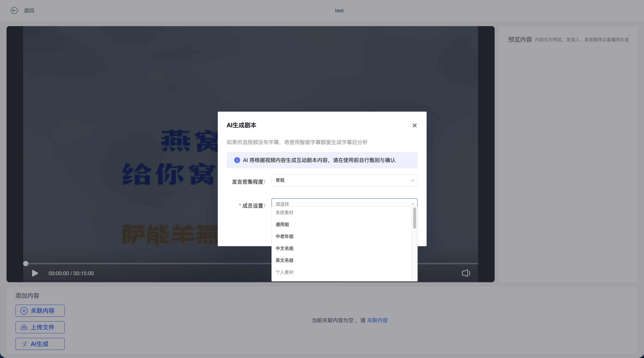644x358 pixels.
Task: Open the 关联内容 link in empty message
Action: tap(377, 320)
